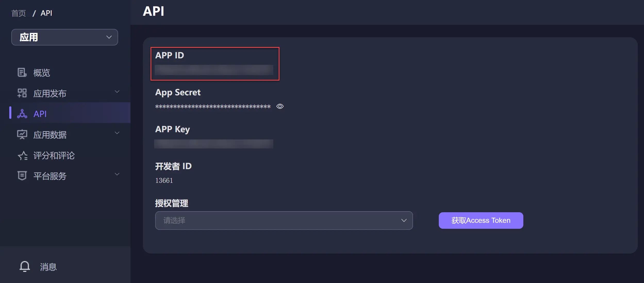Select the 平台服务 platform services shield icon
The width and height of the screenshot is (644, 283).
(22, 176)
